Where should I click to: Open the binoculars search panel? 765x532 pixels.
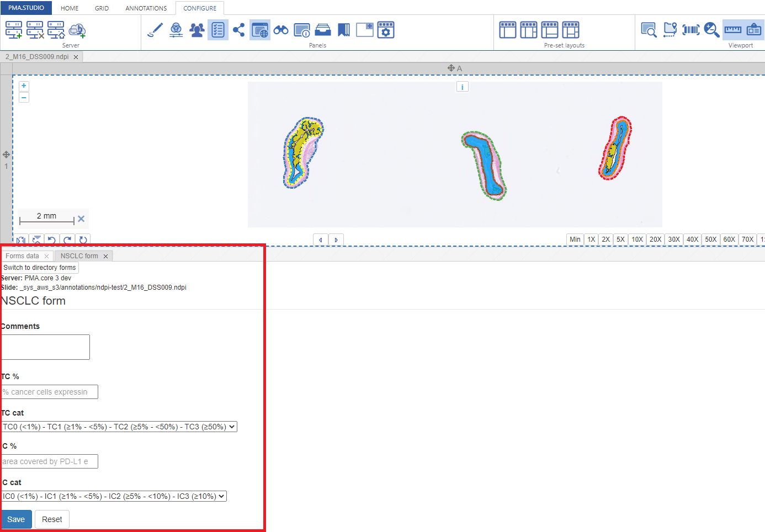click(x=281, y=30)
